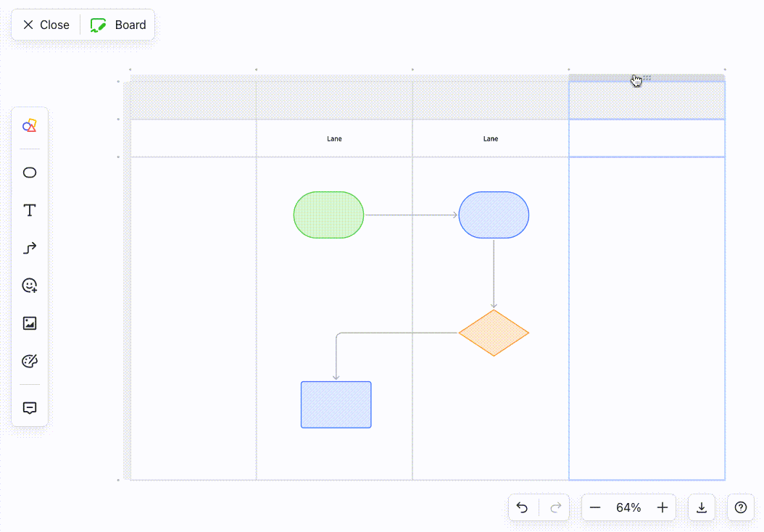
Task: Select the orange diamond decision shape
Action: point(494,333)
